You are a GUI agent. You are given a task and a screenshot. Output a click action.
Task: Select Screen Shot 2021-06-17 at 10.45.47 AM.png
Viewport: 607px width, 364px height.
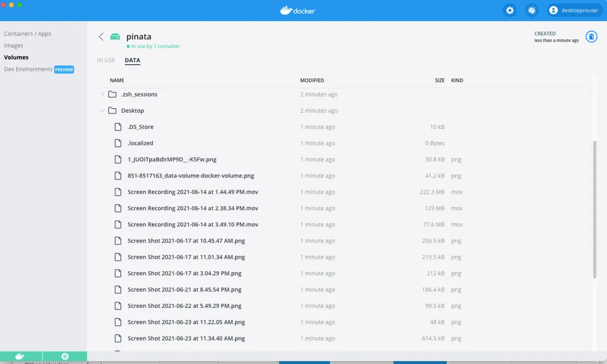[186, 241]
